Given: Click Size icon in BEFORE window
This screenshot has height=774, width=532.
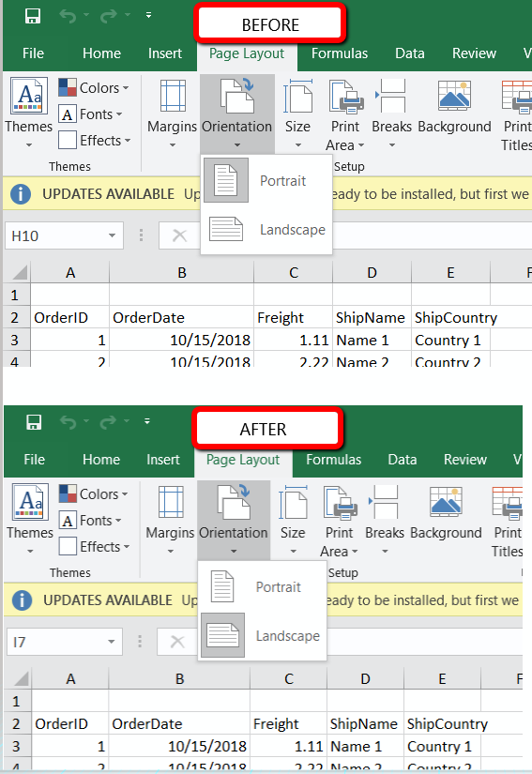Looking at the screenshot, I should [x=297, y=96].
